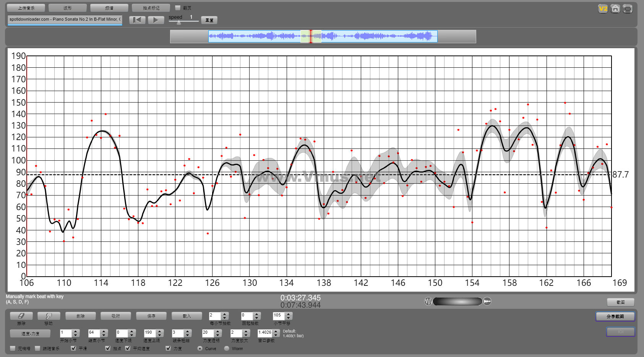
Task: Switch to the 波形 waveform tab
Action: (68, 8)
